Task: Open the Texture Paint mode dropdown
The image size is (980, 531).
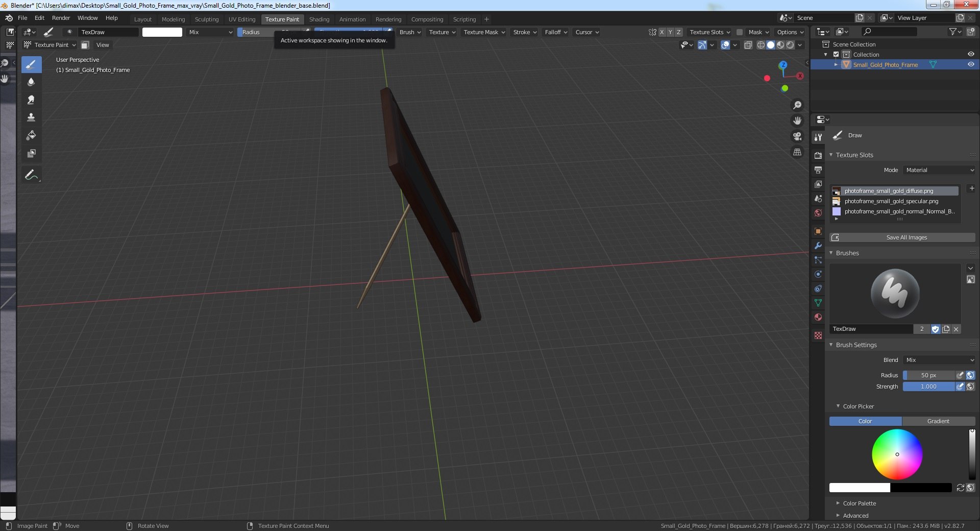Action: pyautogui.click(x=50, y=45)
